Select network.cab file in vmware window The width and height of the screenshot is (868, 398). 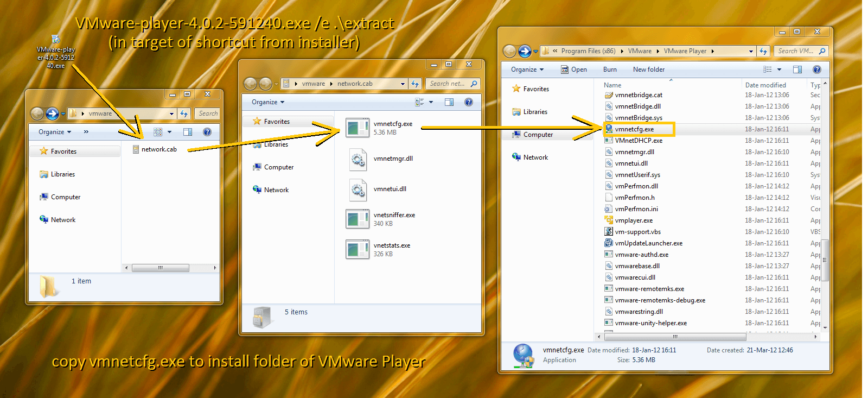[x=155, y=149]
